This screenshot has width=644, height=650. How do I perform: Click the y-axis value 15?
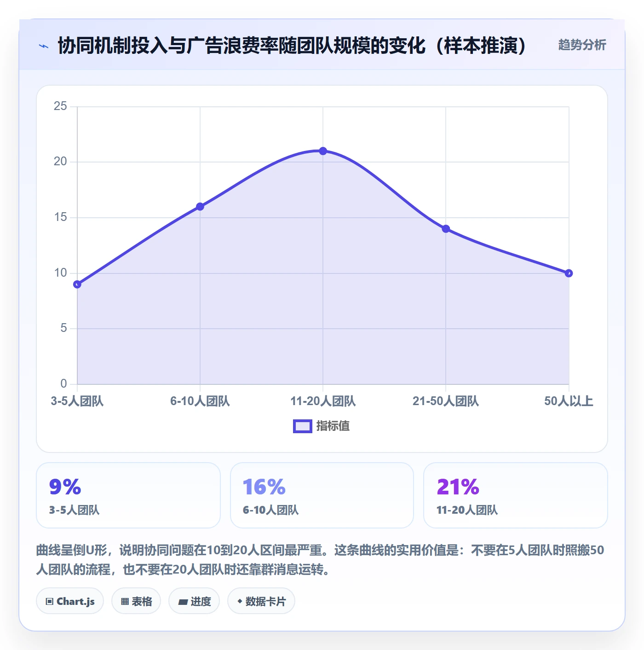60,217
